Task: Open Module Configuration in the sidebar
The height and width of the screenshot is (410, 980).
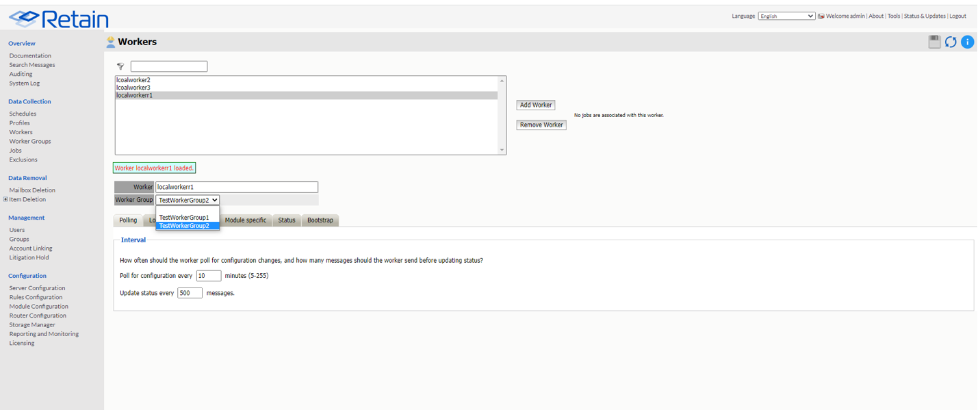Action: coord(38,307)
